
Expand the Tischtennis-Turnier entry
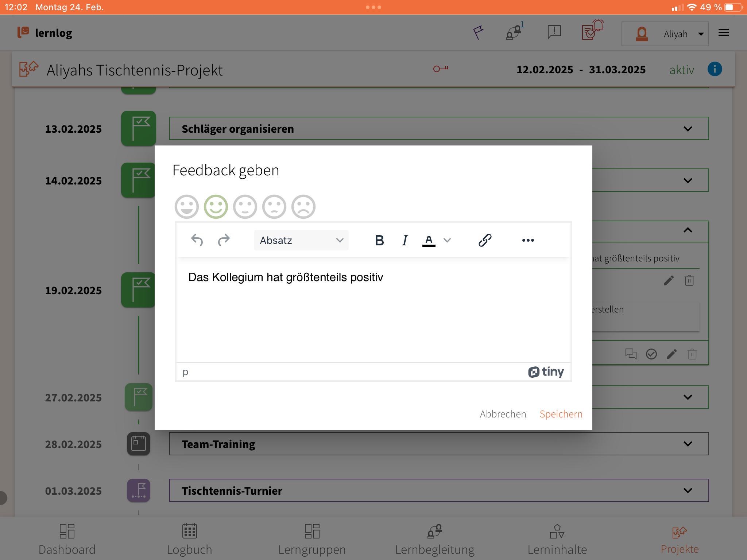pos(439,490)
